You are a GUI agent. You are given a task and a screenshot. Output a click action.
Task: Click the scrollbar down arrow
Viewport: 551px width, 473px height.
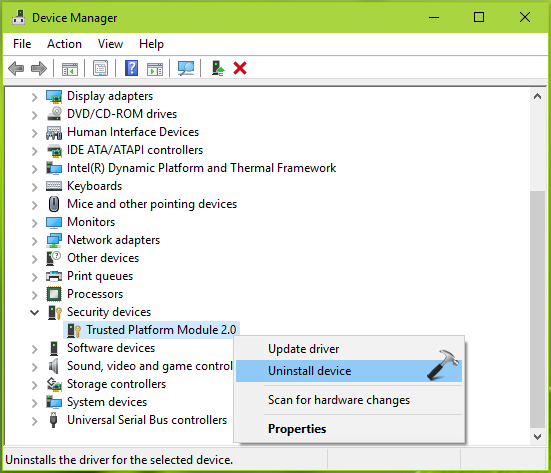(x=537, y=437)
